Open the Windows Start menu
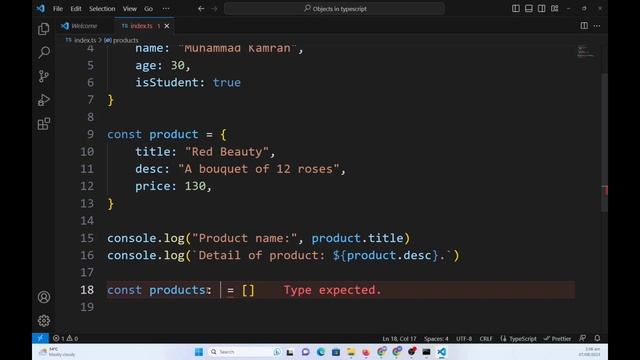Screen dimensions: 640x360 (199, 352)
